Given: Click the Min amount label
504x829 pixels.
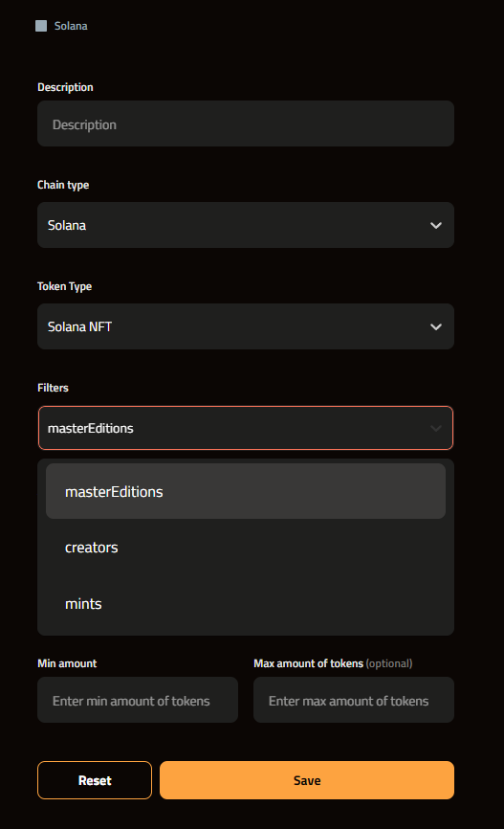Looking at the screenshot, I should pyautogui.click(x=67, y=663).
